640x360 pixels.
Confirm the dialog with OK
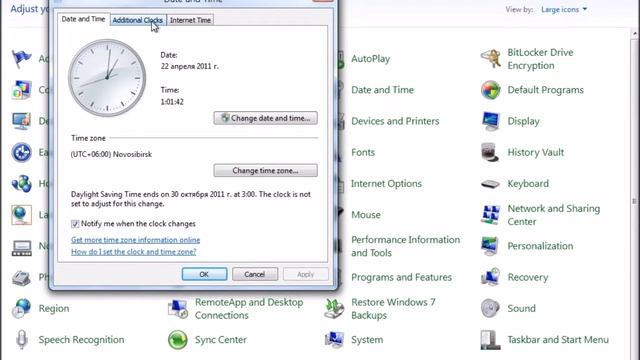[x=204, y=274]
